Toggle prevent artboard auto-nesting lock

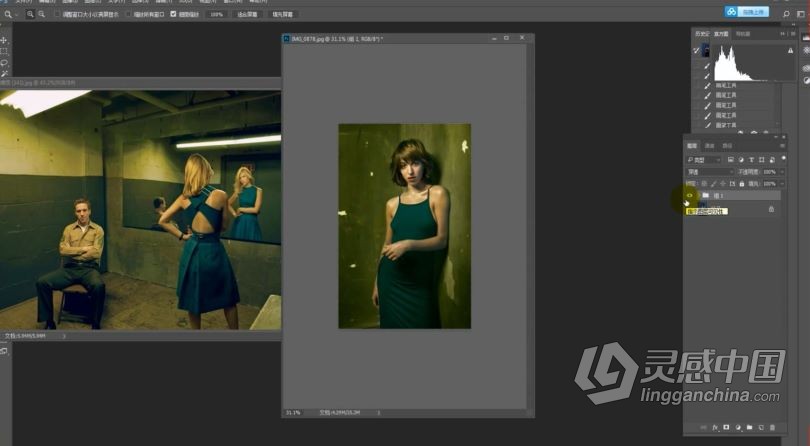pyautogui.click(x=732, y=183)
